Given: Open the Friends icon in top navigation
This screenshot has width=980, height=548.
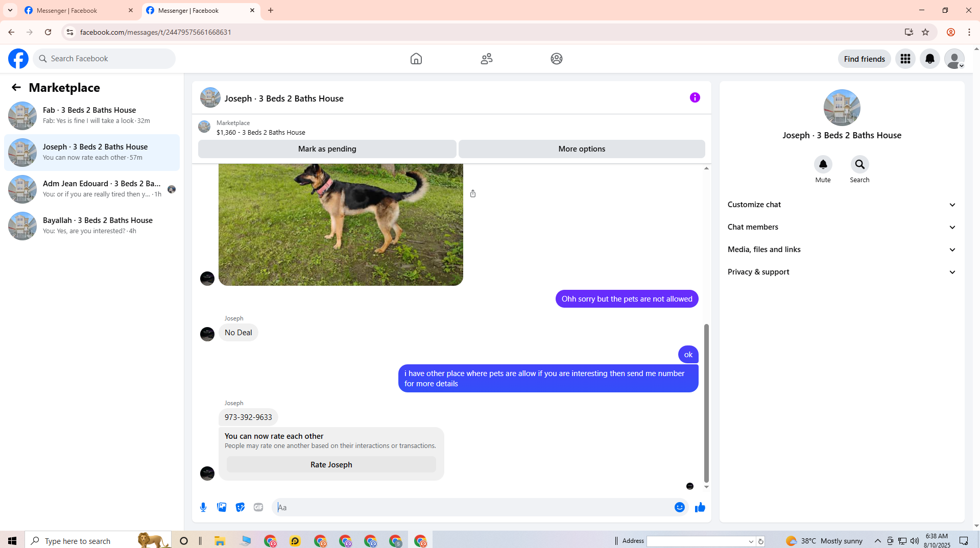Looking at the screenshot, I should (x=487, y=59).
